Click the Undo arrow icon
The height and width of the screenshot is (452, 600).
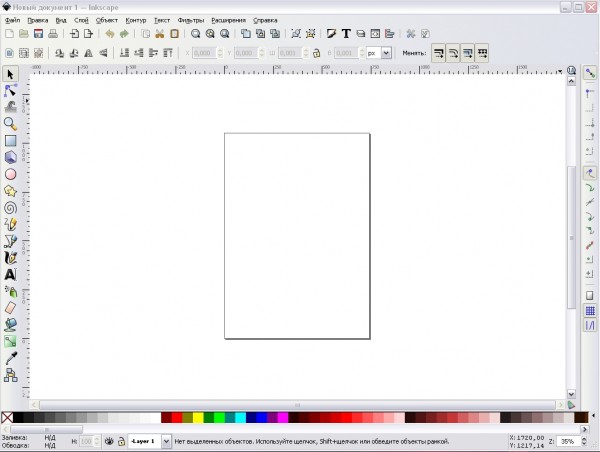(x=110, y=34)
